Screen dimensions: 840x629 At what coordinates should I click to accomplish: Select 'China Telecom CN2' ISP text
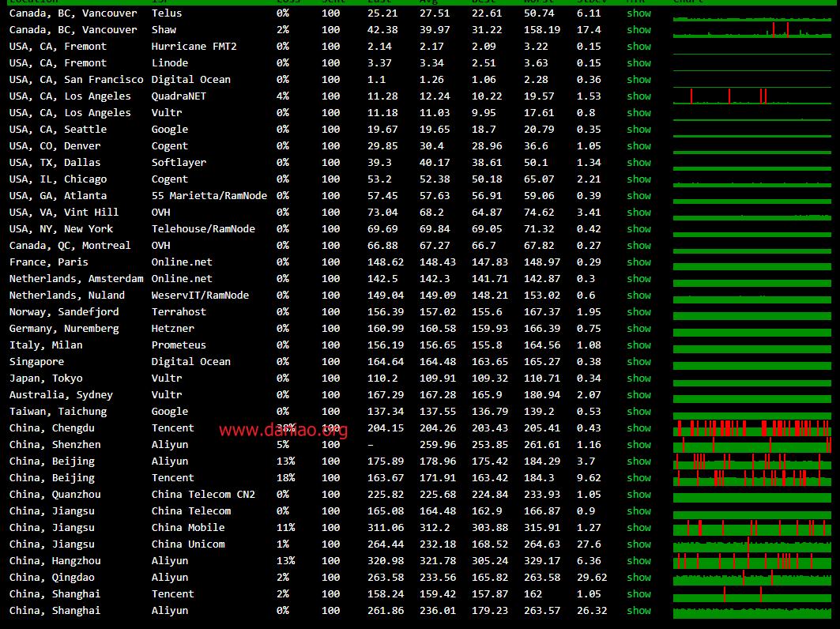203,495
